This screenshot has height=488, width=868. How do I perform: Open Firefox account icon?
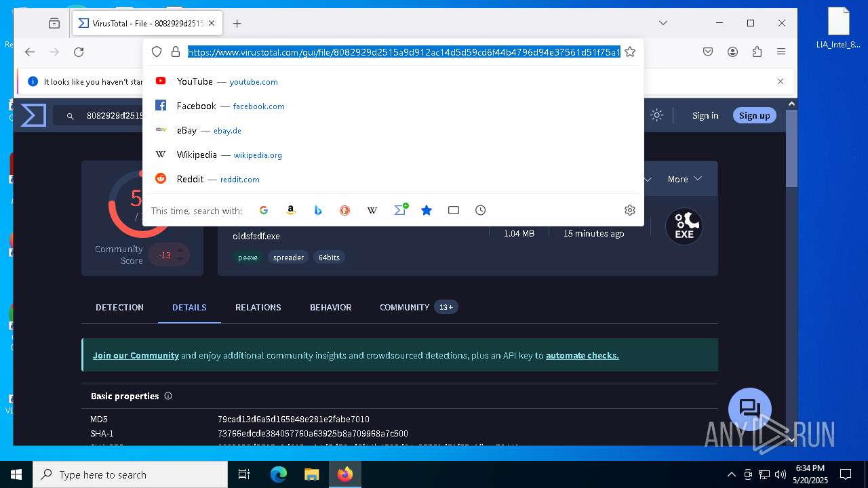point(732,52)
